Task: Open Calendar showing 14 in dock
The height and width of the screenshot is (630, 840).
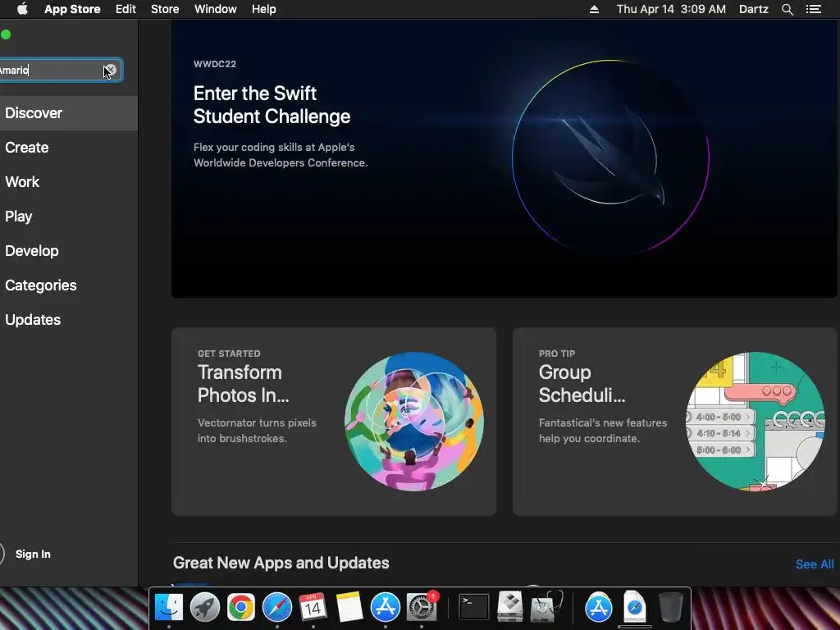Action: [313, 608]
